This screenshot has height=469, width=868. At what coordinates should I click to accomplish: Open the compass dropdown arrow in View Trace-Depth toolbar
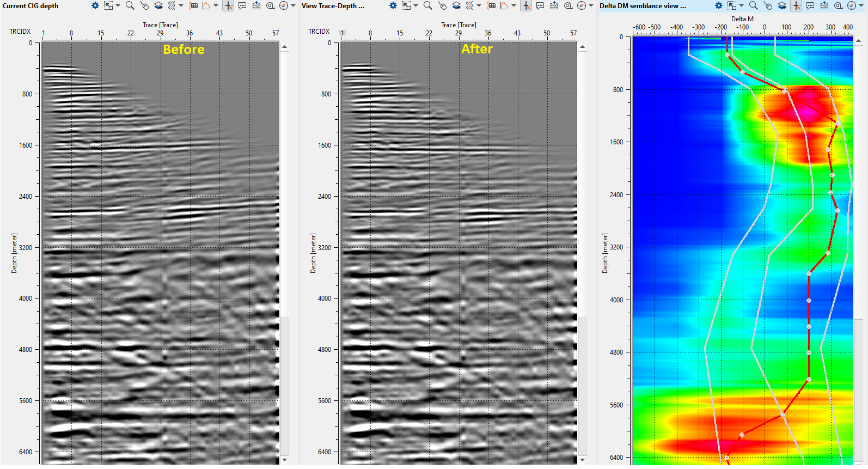pyautogui.click(x=591, y=5)
